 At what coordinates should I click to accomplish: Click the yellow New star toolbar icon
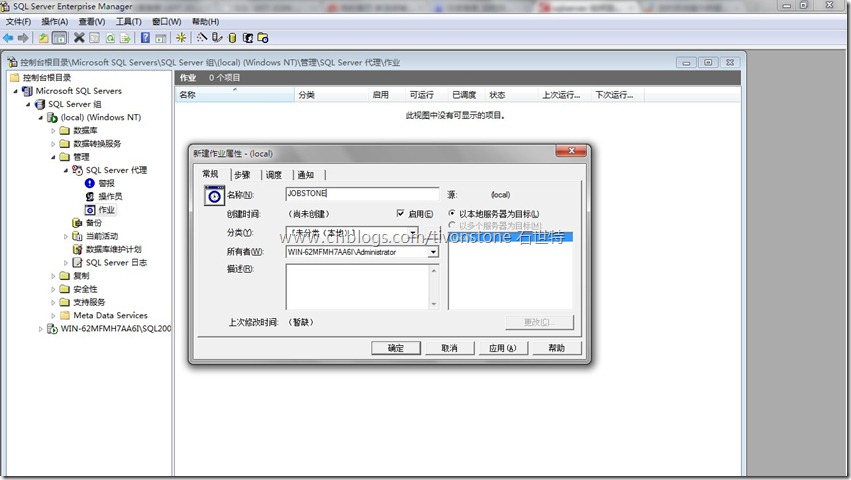[x=181, y=38]
